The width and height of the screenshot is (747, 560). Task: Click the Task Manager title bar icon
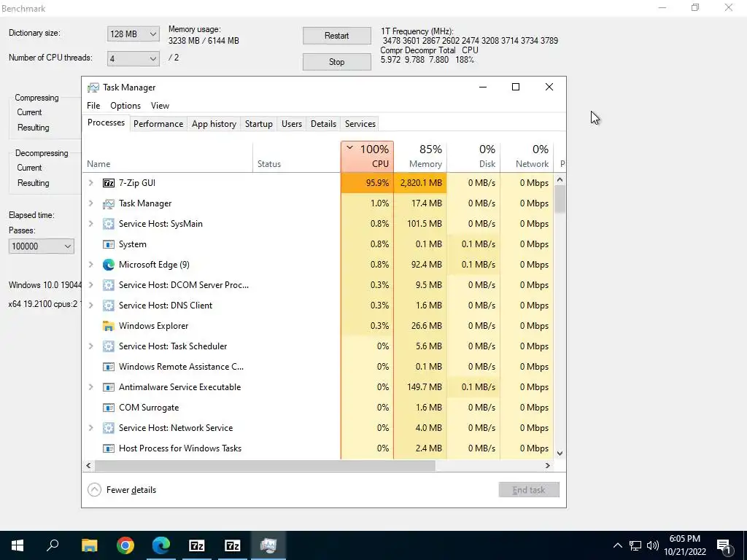[93, 87]
